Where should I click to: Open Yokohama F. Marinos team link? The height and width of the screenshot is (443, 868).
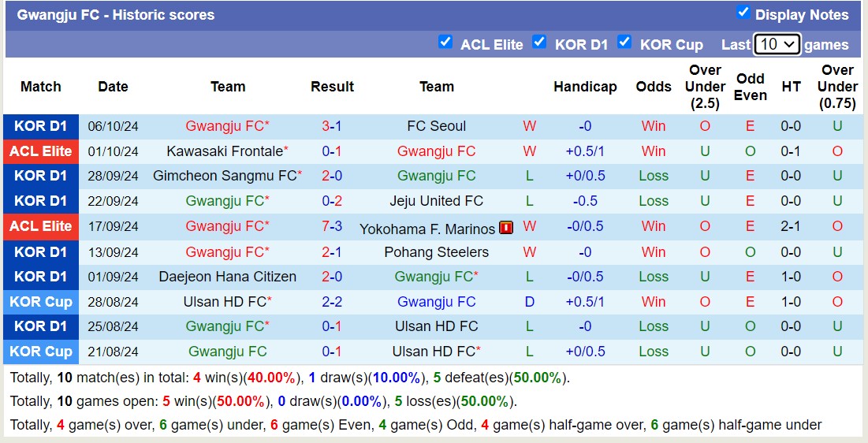pyautogui.click(x=427, y=229)
